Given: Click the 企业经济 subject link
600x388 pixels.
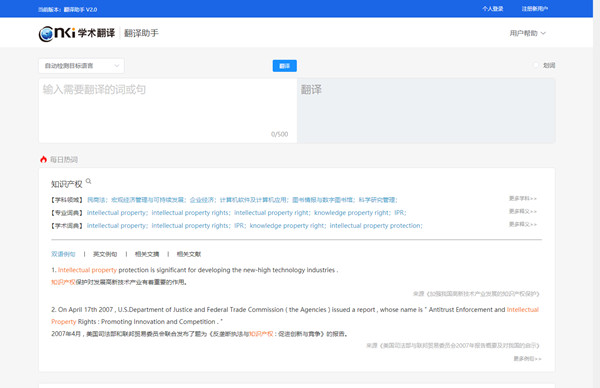Looking at the screenshot, I should coord(202,200).
